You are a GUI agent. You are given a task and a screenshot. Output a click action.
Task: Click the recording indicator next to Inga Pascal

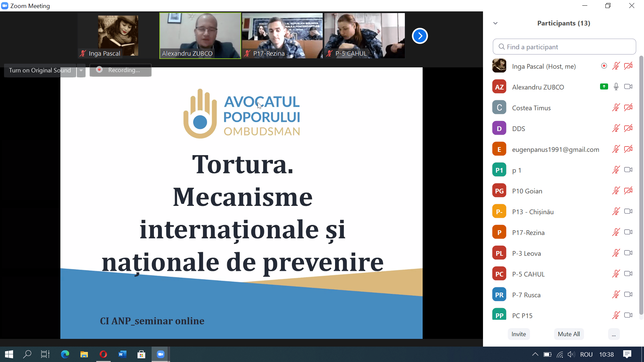point(604,66)
